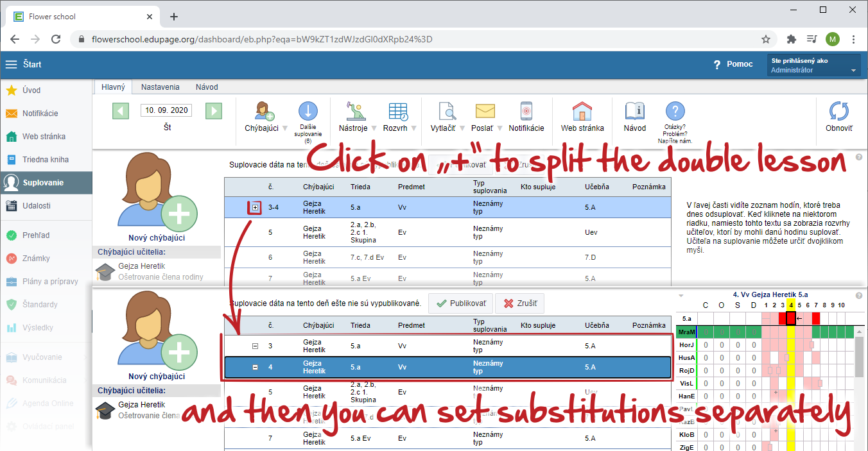The image size is (868, 451).
Task: Open the Štart hamburger menu
Action: [x=12, y=64]
